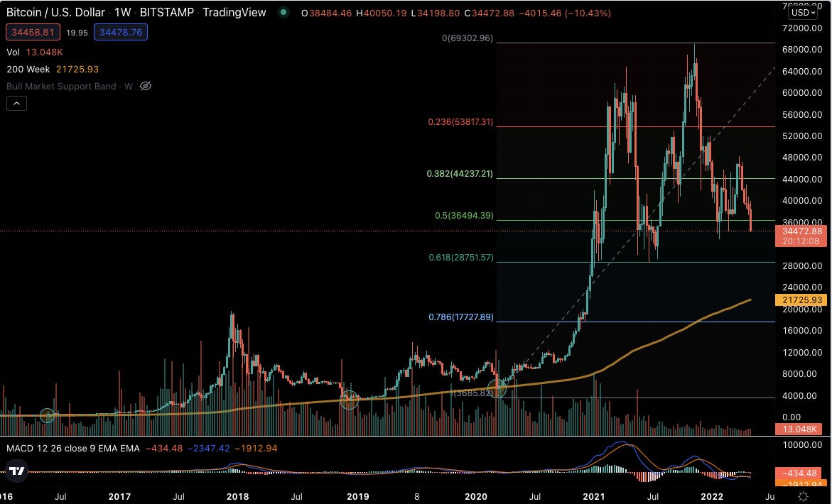Click the Bitcoin / U.S. Dollar symbol title
The height and width of the screenshot is (504, 832).
(55, 12)
